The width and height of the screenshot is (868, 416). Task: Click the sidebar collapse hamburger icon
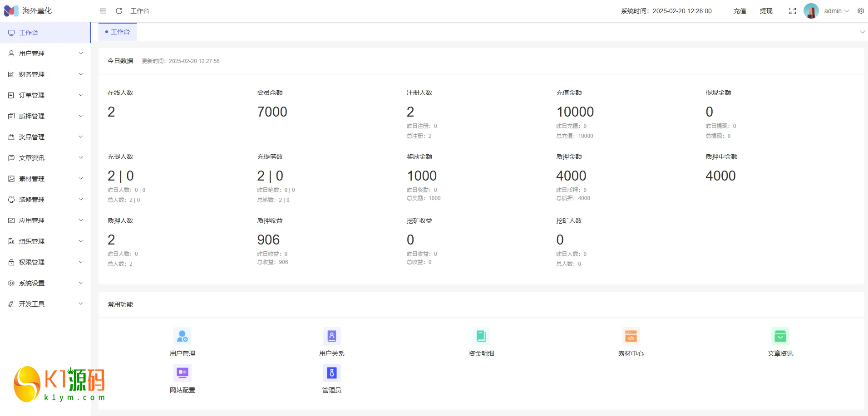103,11
